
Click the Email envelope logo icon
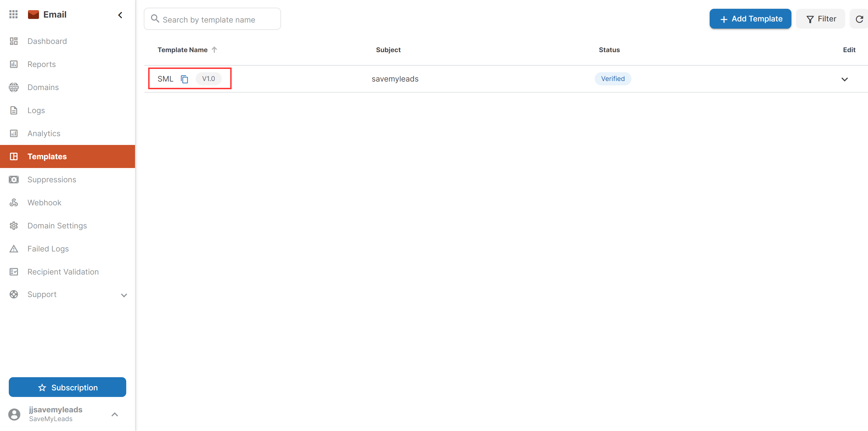[x=33, y=15]
